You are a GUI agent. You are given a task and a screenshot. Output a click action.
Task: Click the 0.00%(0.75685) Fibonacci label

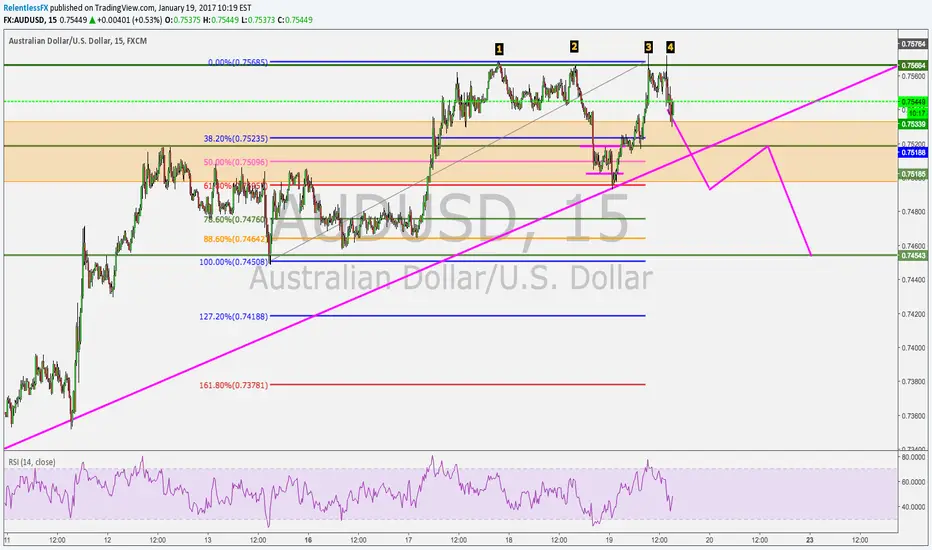pos(238,62)
